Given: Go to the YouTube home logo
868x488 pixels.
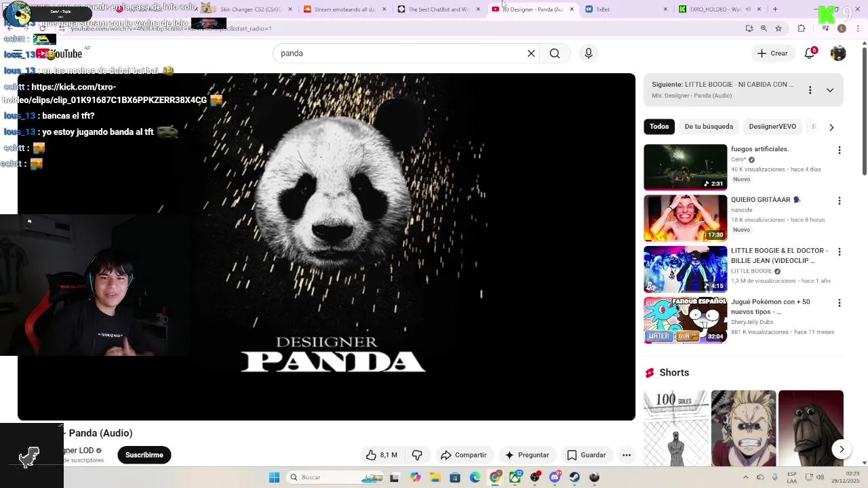Looking at the screenshot, I should 60,54.
